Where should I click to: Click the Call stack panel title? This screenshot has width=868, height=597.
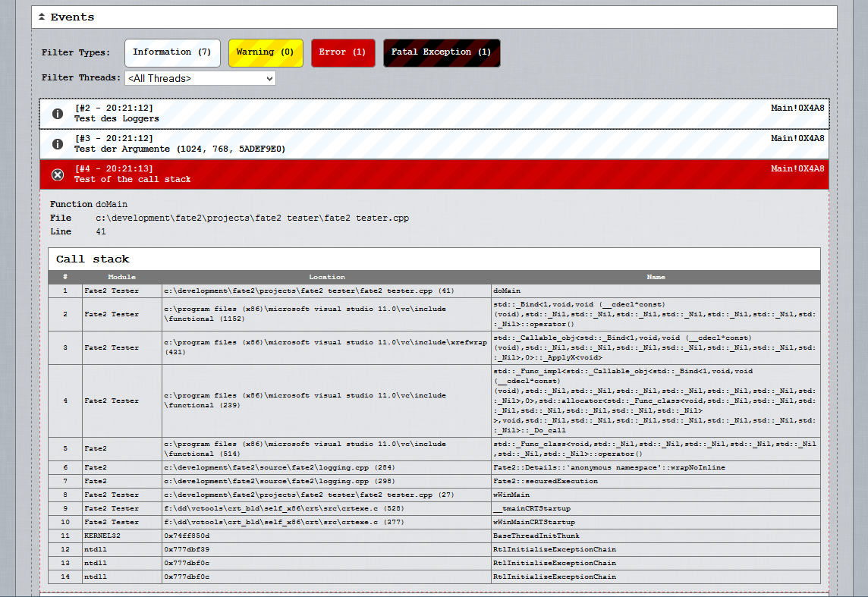click(93, 259)
